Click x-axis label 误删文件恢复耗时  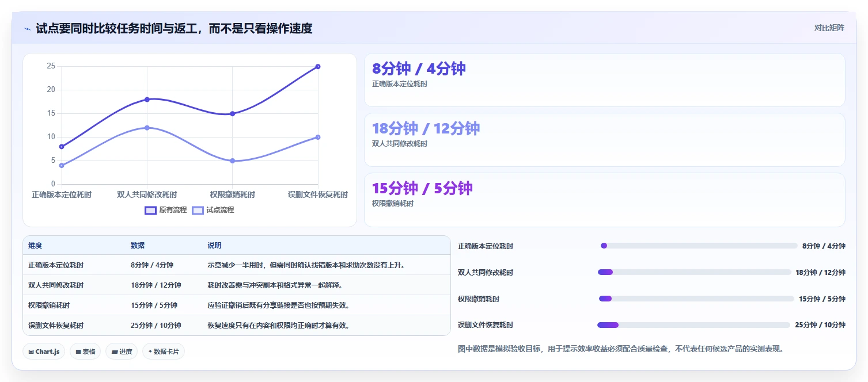[x=318, y=194]
